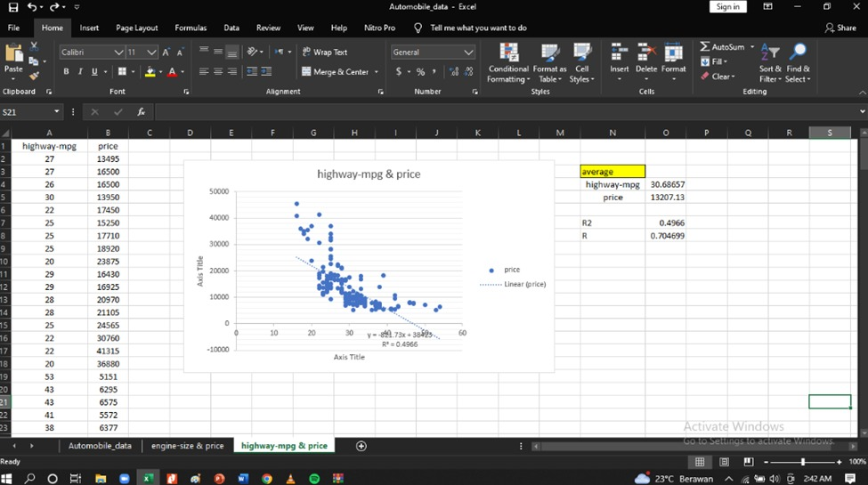The height and width of the screenshot is (485, 868).
Task: Toggle Wrap Text on cell
Action: (x=325, y=52)
